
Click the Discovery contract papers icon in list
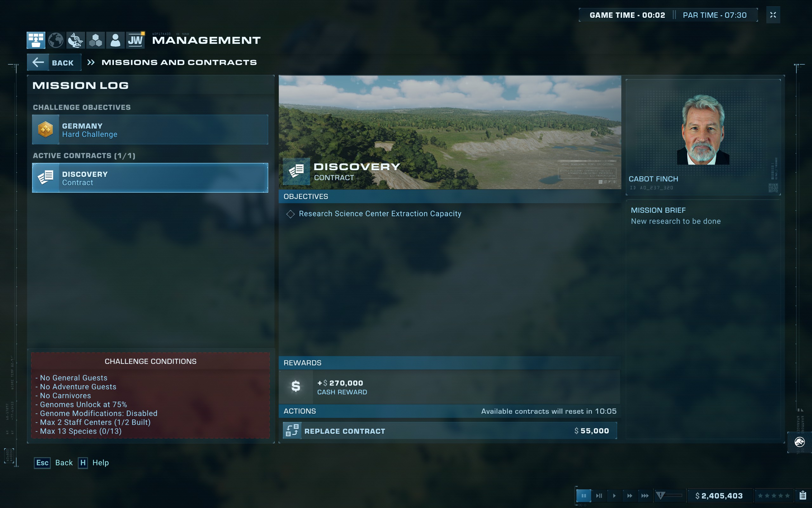tap(46, 178)
